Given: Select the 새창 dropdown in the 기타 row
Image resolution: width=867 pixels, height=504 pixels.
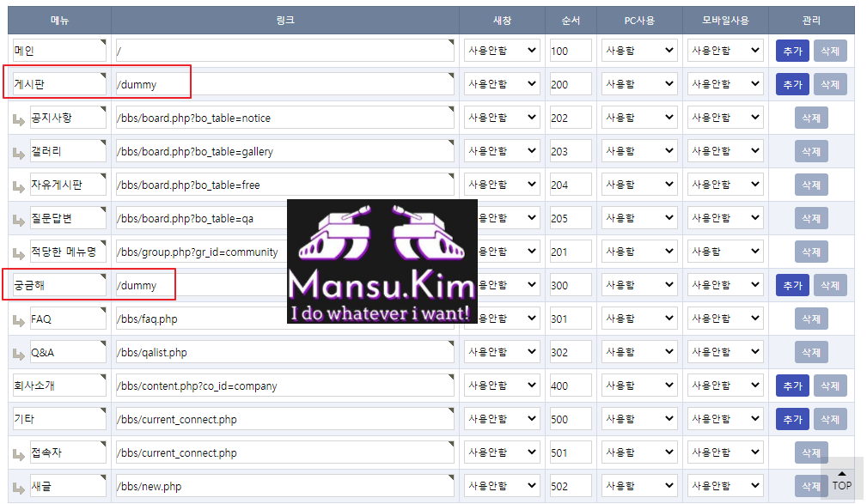Looking at the screenshot, I should [x=502, y=419].
